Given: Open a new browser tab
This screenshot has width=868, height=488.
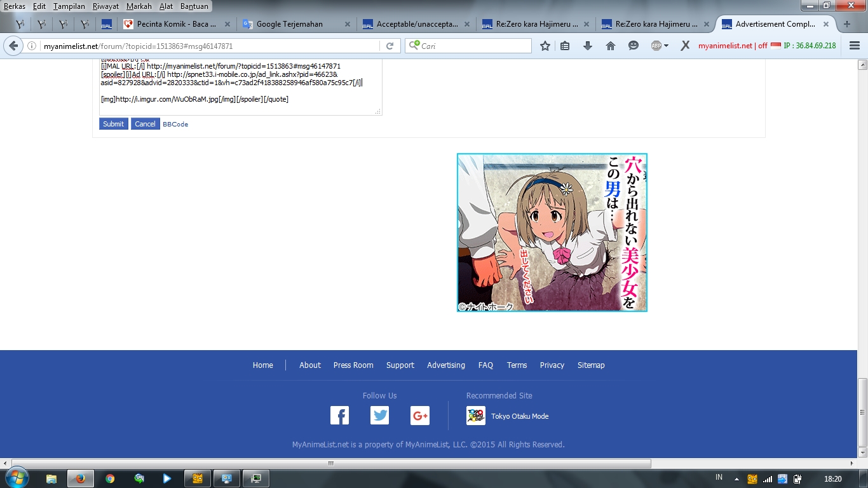Looking at the screenshot, I should [x=846, y=24].
